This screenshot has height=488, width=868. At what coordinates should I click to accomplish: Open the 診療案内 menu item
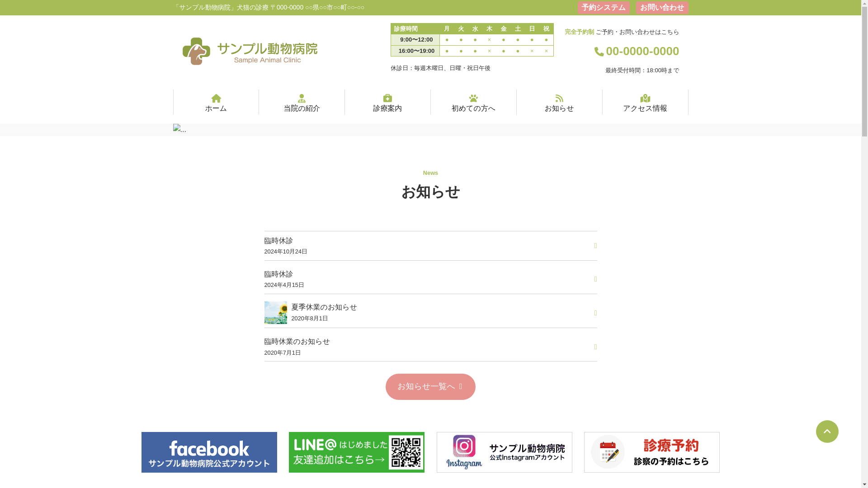click(387, 102)
